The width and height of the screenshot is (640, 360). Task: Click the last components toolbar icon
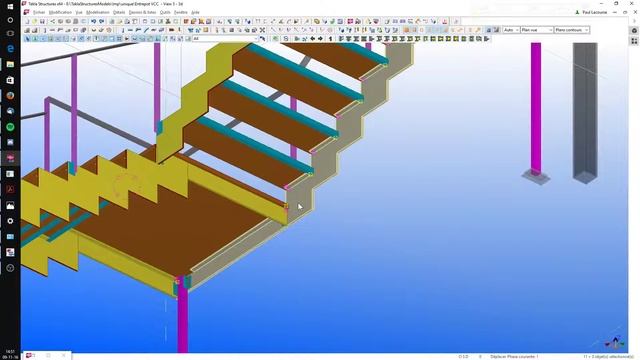(487, 38)
